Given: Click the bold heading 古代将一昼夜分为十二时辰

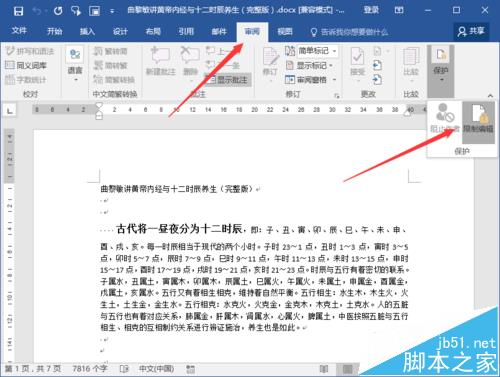Looking at the screenshot, I should tap(179, 229).
